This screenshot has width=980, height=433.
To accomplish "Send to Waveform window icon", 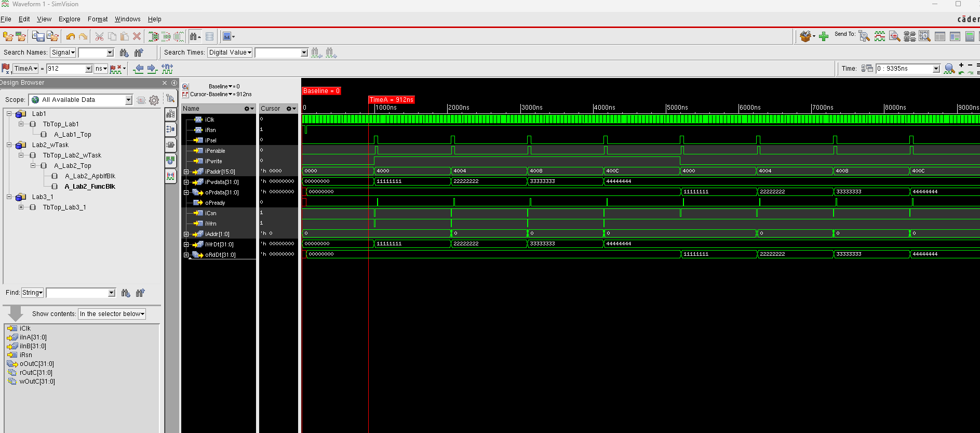I will (879, 36).
